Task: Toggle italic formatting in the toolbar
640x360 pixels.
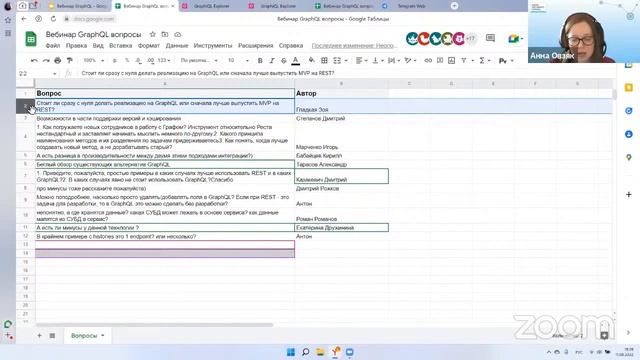Action: [272, 60]
